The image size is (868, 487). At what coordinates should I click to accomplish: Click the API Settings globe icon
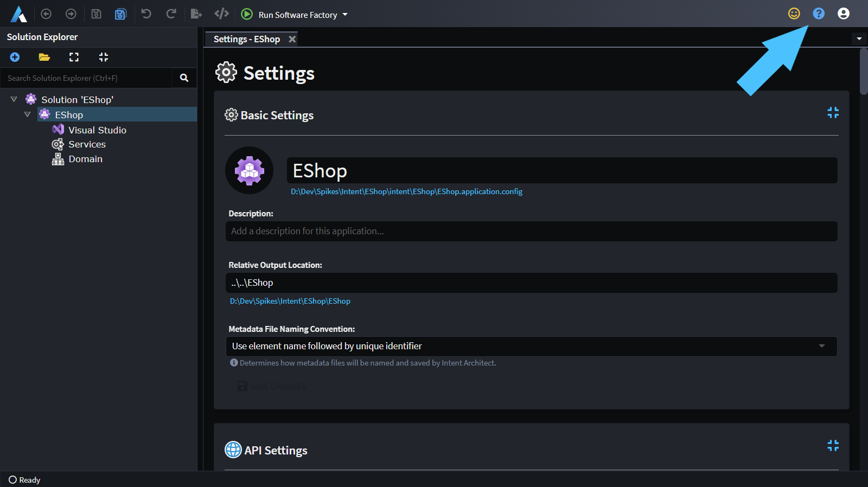click(x=233, y=450)
